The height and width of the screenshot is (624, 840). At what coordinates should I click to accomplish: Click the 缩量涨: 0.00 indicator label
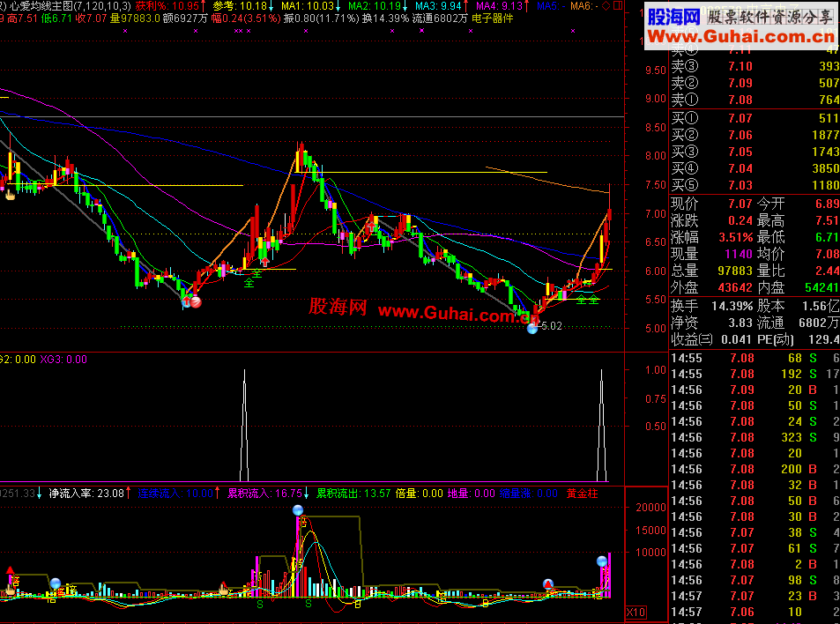coord(528,494)
